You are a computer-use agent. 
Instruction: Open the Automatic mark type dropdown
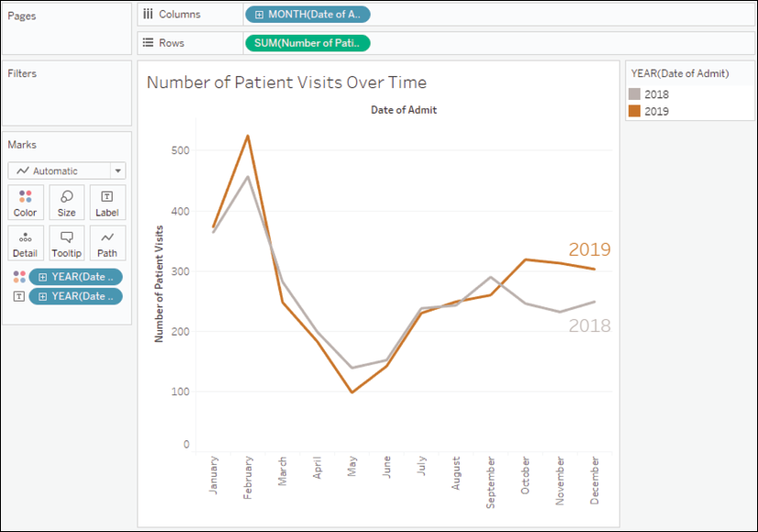[117, 171]
